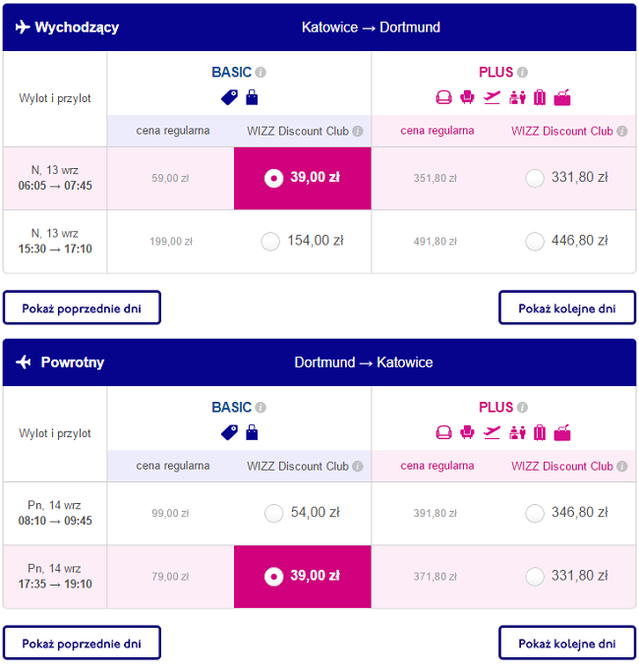Choose the 331,80 zł PLUS outbound fare
The width and height of the screenshot is (639, 672).
(x=535, y=178)
